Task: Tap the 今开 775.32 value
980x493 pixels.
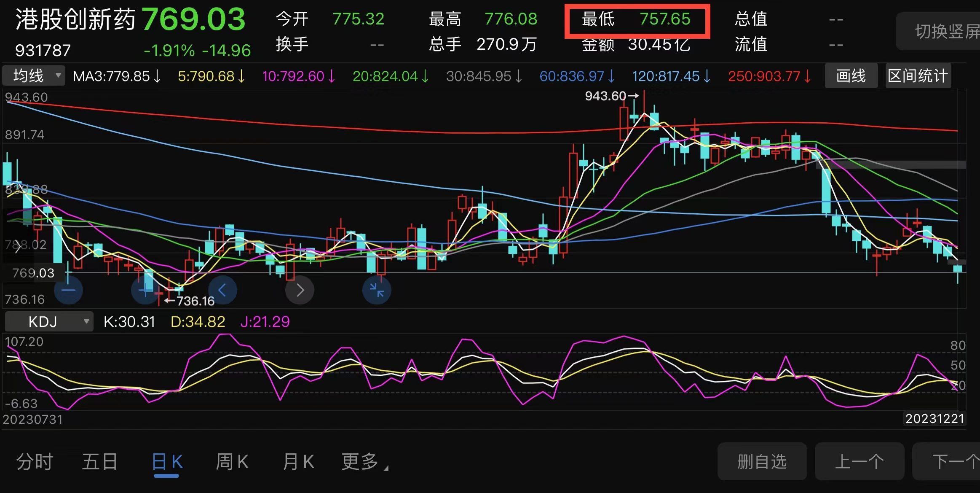Action: pyautogui.click(x=358, y=19)
